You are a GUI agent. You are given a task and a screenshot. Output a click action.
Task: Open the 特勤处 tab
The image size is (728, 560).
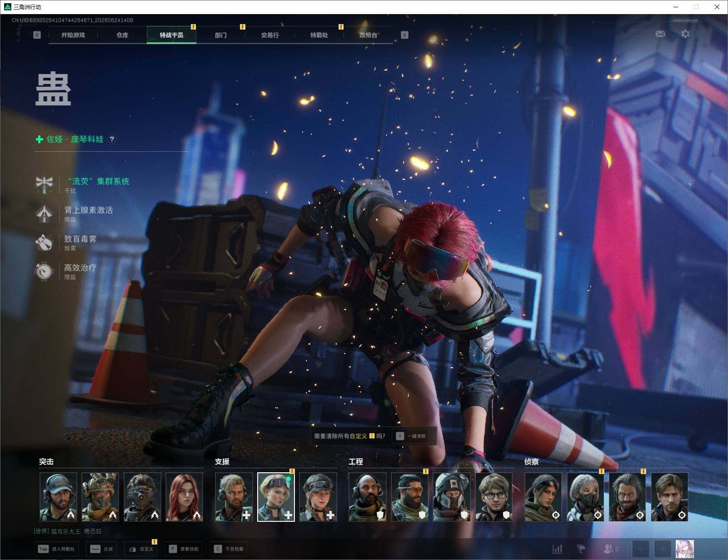[x=319, y=35]
